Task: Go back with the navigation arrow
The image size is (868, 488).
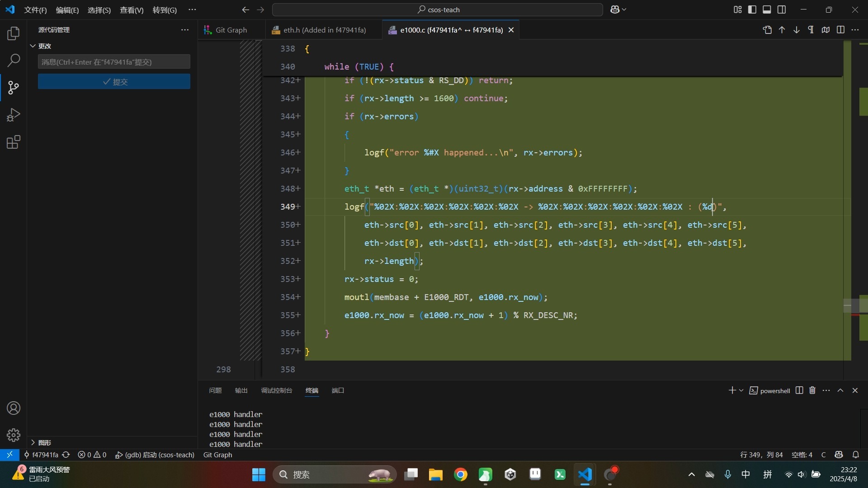Action: click(245, 9)
